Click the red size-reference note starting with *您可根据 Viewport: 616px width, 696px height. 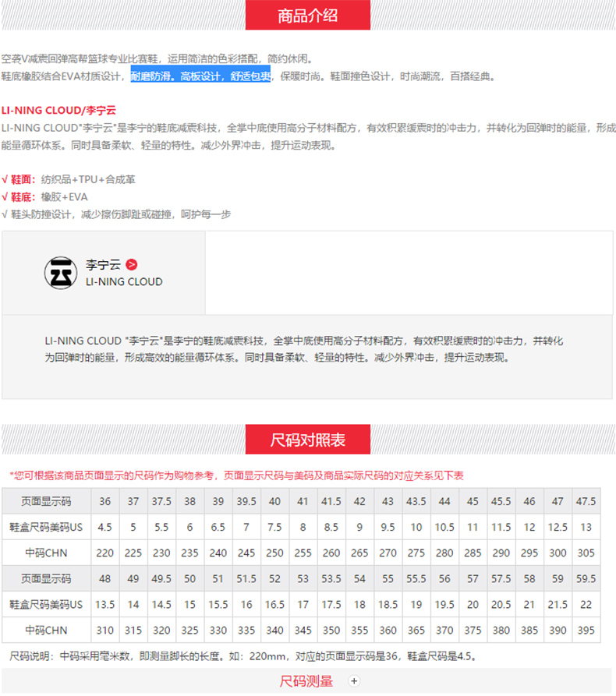click(236, 476)
